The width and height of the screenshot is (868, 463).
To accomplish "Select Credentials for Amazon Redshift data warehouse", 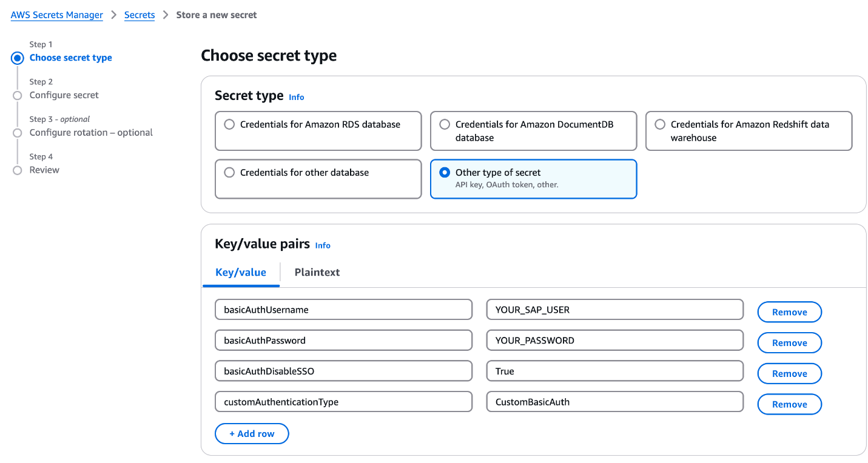I will click(x=660, y=124).
